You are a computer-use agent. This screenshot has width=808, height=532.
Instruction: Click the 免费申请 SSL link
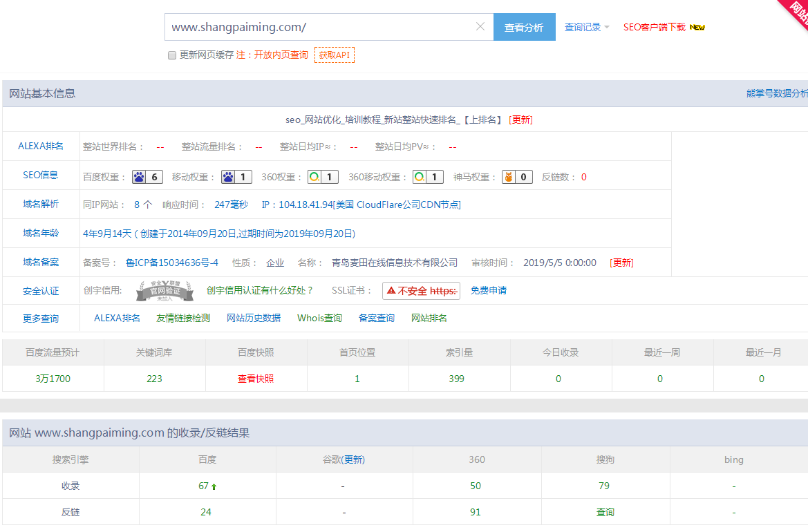489,290
